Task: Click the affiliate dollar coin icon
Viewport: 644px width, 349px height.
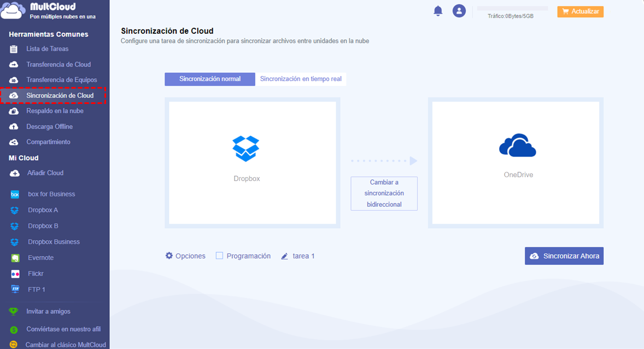Action: point(14,329)
